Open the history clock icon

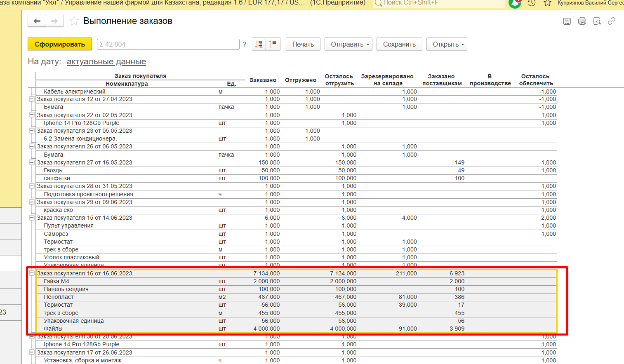(532, 3)
